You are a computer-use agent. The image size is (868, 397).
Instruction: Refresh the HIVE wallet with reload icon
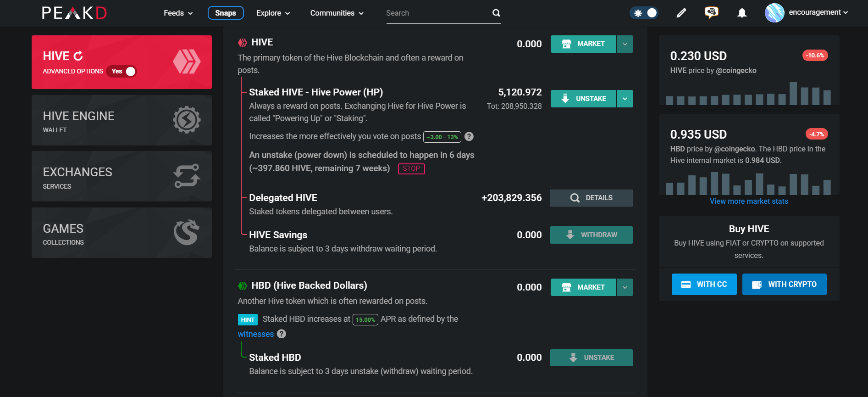pos(78,56)
